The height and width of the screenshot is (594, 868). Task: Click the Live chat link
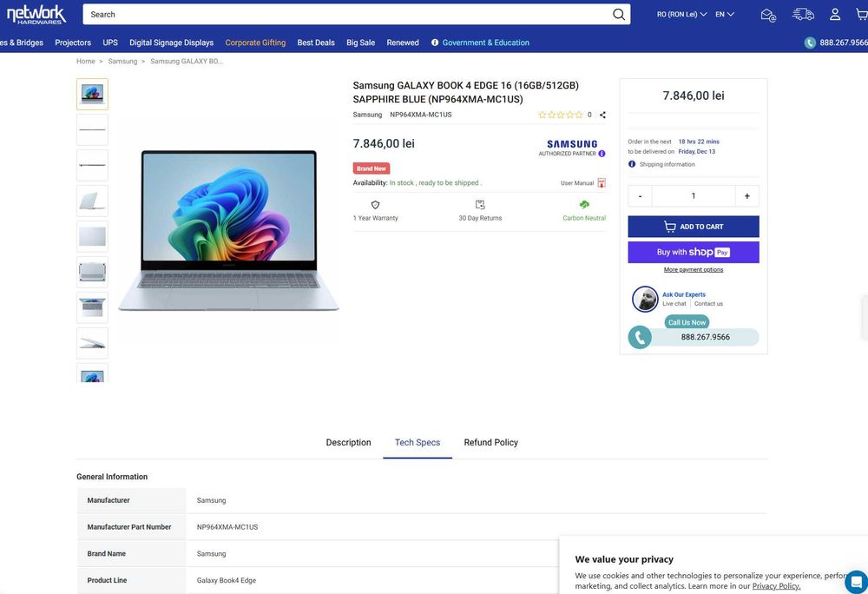tap(674, 303)
